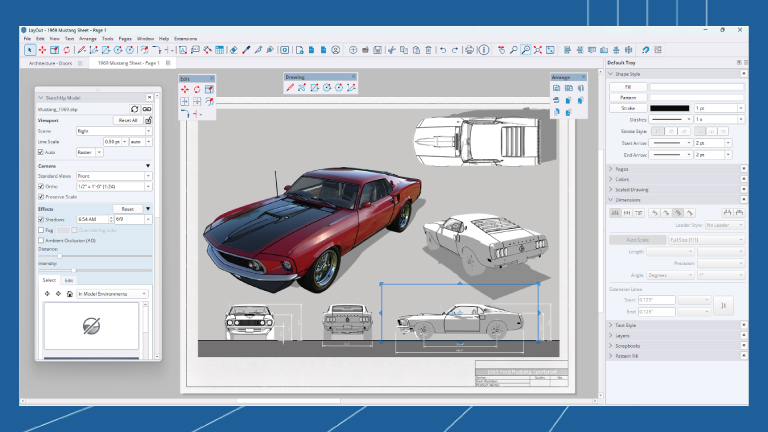Click the black Stroke color swatch

coord(669,107)
